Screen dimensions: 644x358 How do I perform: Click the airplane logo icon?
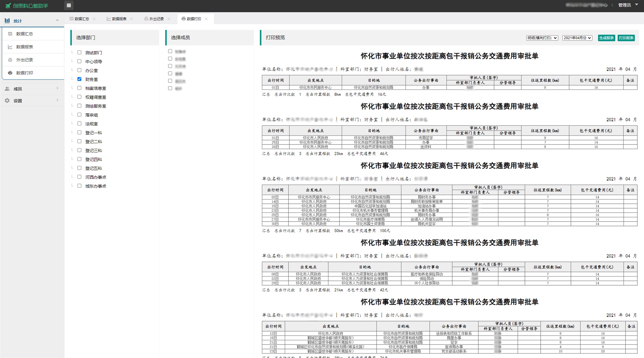(8, 6)
